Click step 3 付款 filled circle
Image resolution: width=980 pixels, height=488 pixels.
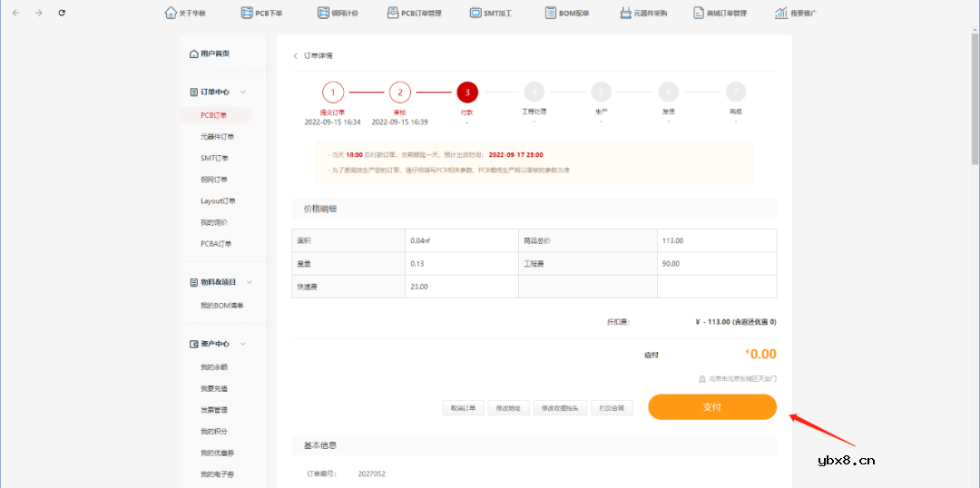[467, 93]
